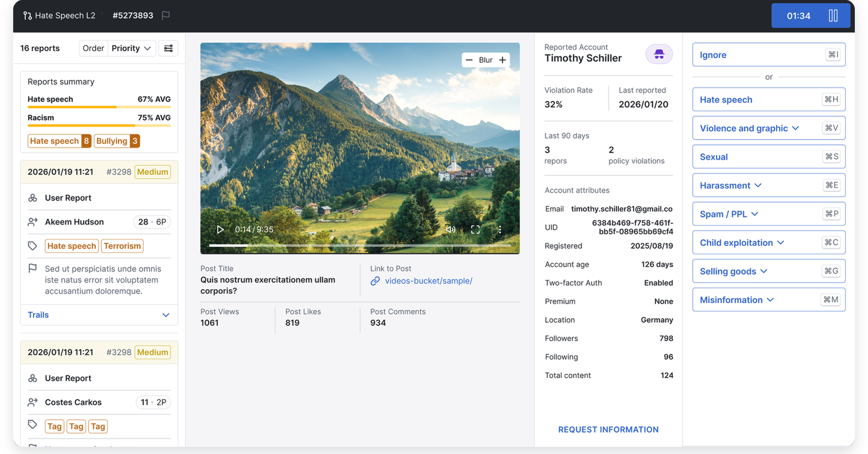This screenshot has height=454, width=868.
Task: Mute the video volume
Action: pos(451,229)
